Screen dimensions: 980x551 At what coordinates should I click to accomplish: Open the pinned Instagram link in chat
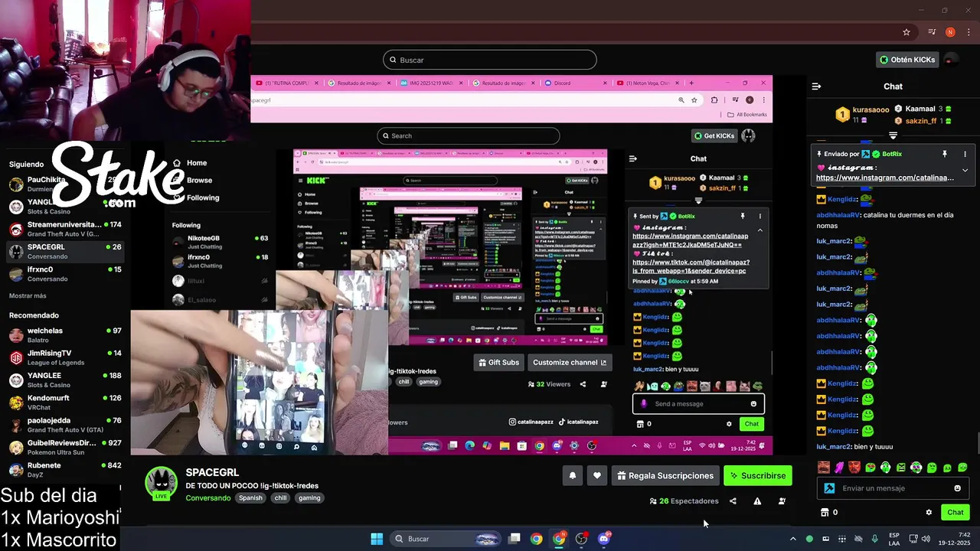[x=885, y=178]
